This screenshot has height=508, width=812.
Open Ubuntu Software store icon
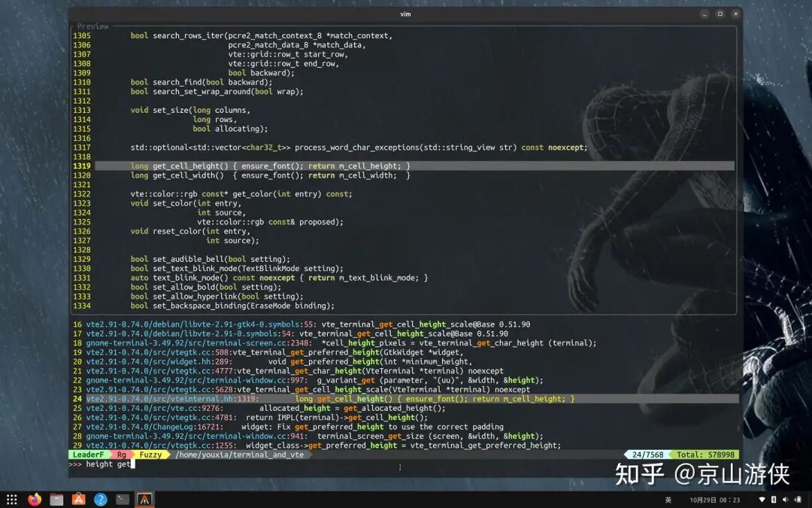79,499
